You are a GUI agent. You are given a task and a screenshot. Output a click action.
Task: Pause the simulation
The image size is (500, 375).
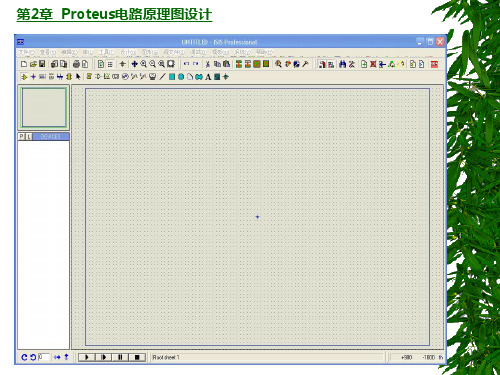[120, 357]
